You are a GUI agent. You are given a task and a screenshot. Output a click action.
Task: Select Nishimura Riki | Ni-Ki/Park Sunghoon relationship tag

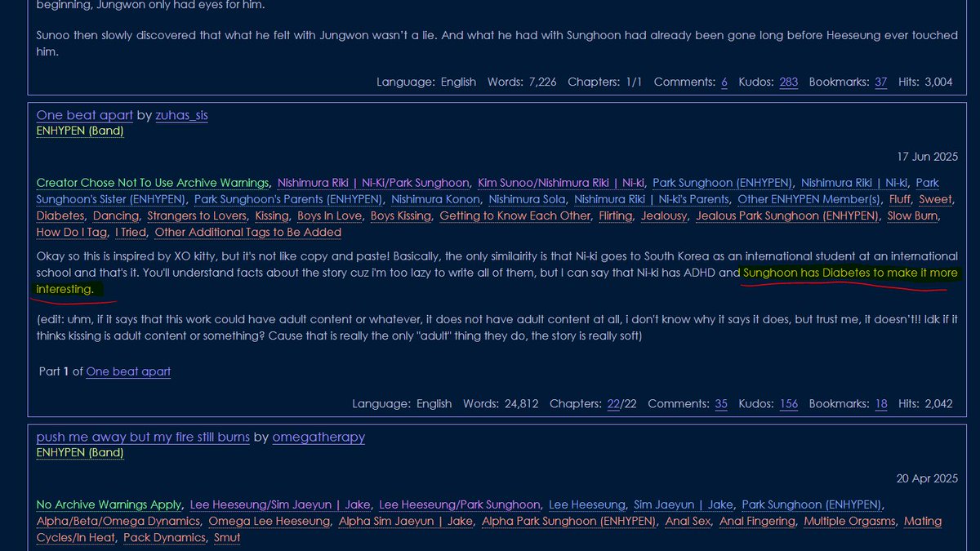tap(373, 183)
